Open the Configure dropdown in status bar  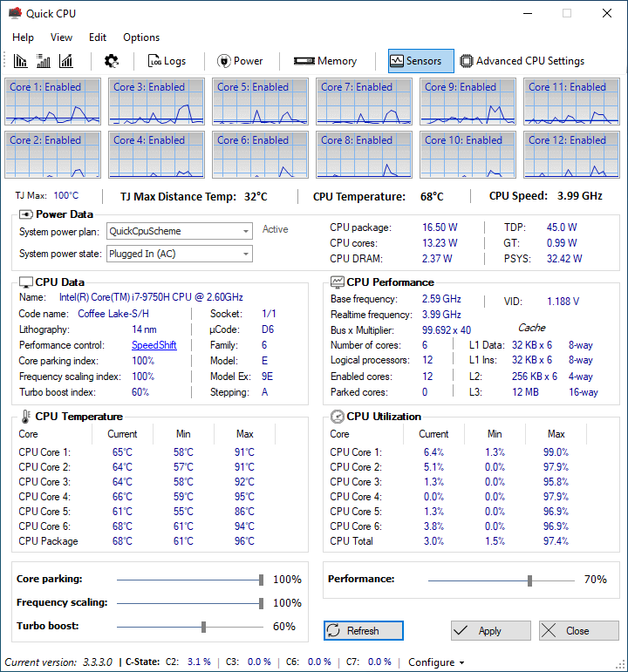pos(436,662)
